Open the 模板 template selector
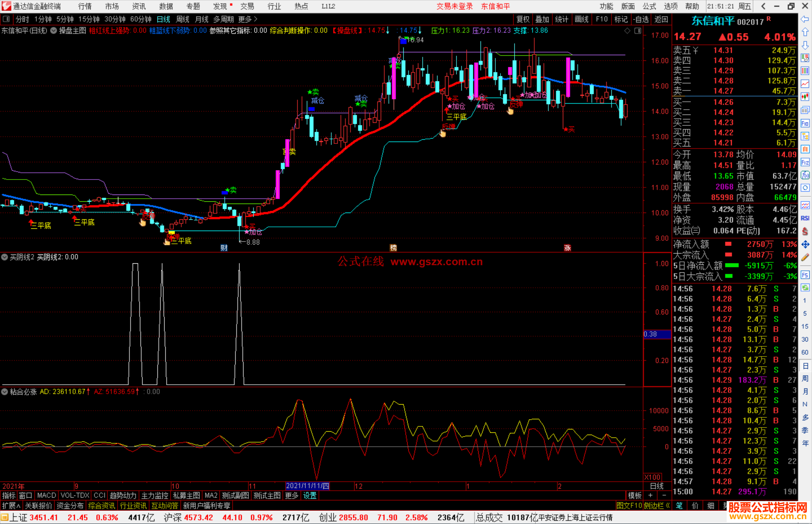Image resolution: width=812 pixels, height=524 pixels. click(635, 495)
